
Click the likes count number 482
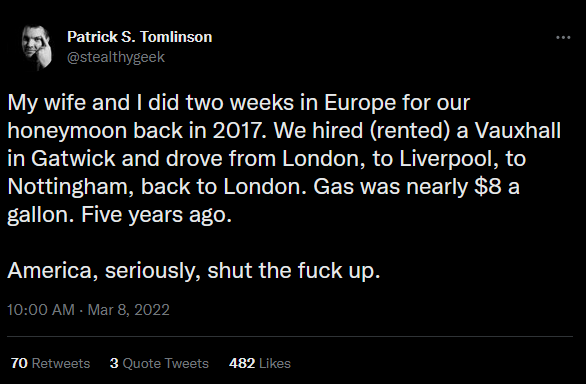pyautogui.click(x=242, y=363)
